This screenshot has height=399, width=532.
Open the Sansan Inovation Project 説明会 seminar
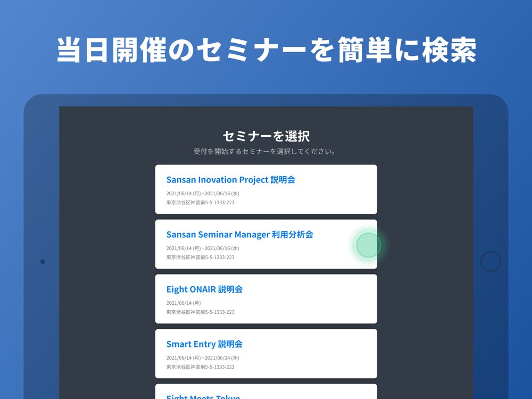(266, 189)
